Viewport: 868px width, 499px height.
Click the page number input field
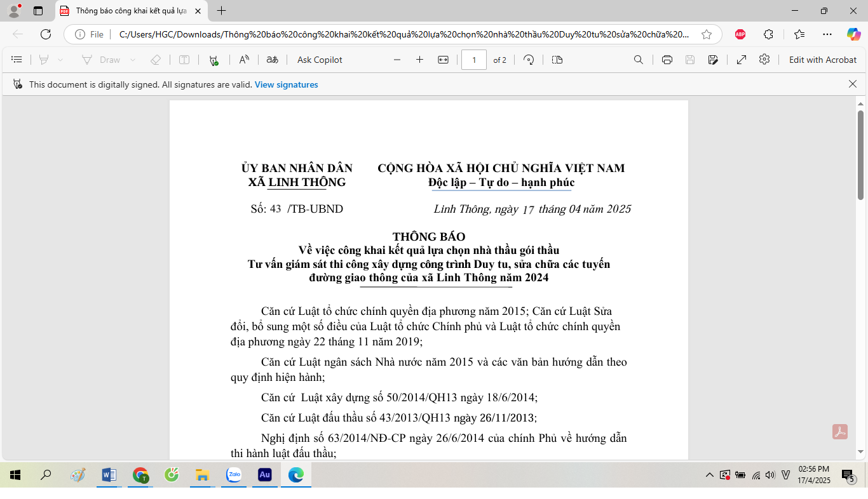click(474, 60)
